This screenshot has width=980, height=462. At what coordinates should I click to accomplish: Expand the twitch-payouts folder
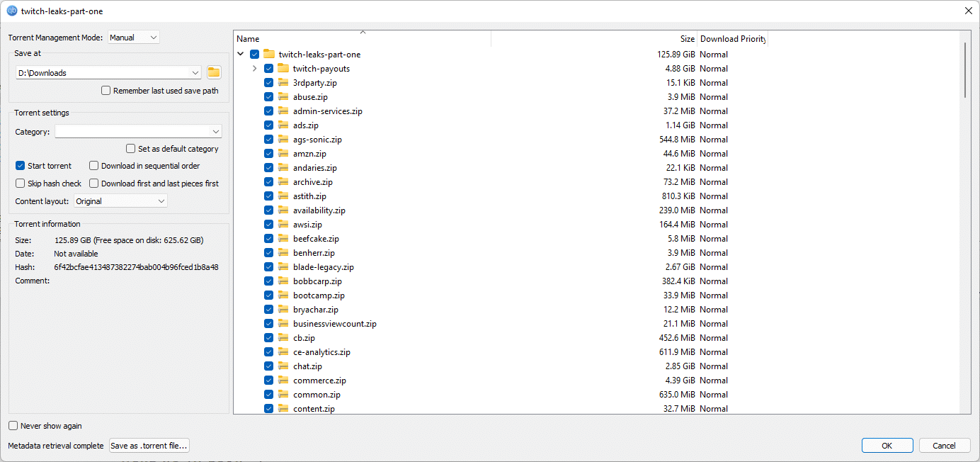tap(255, 68)
